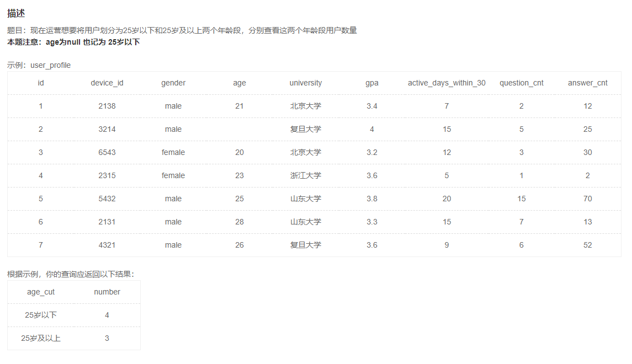
Task: Click the question_cnt column header
Action: click(522, 83)
